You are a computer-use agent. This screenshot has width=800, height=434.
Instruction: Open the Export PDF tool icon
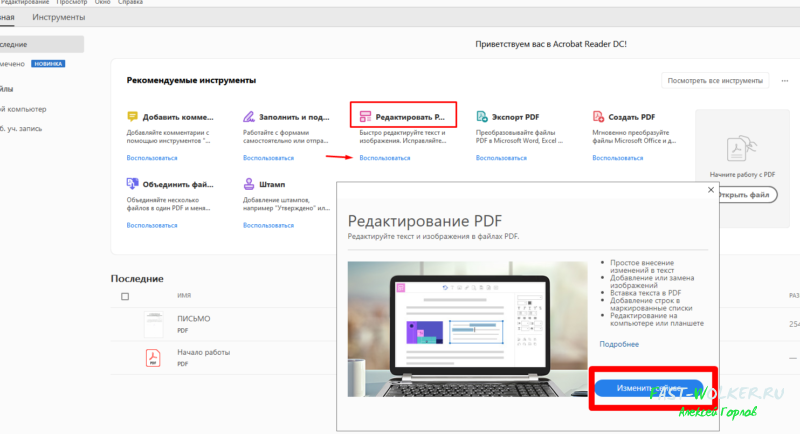(482, 117)
